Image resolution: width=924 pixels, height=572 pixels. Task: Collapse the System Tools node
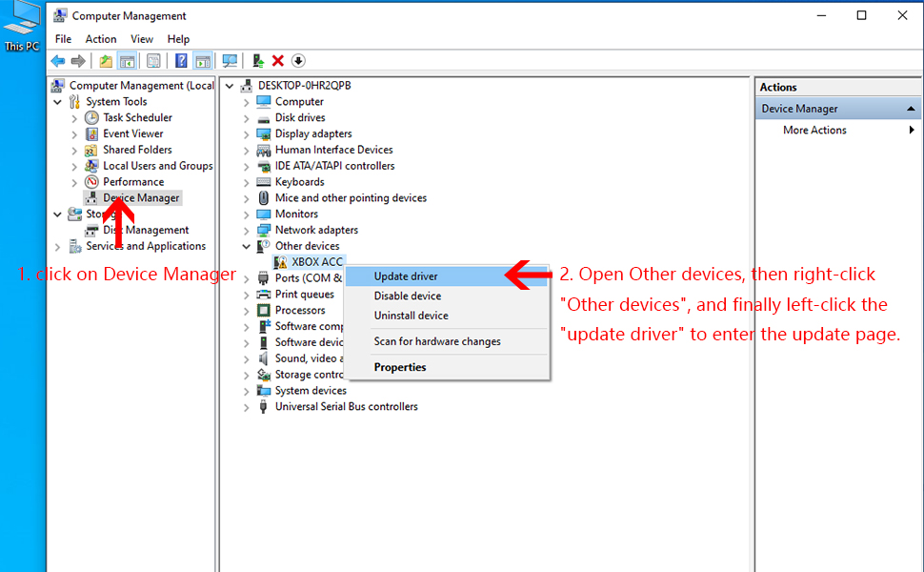pos(57,102)
